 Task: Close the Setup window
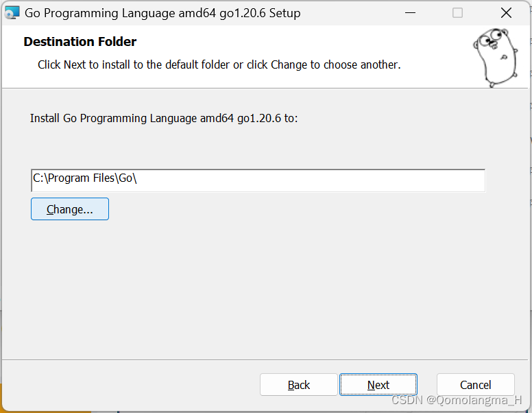point(506,13)
